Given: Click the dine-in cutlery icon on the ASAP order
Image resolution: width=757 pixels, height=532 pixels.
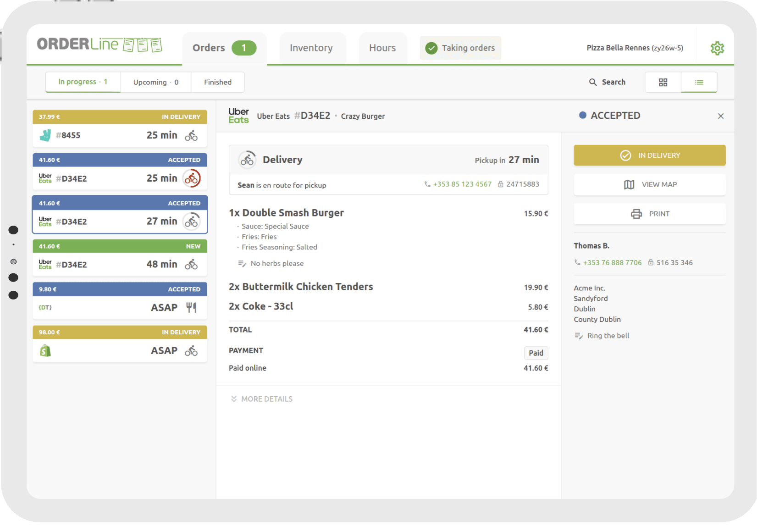Looking at the screenshot, I should click(x=191, y=308).
